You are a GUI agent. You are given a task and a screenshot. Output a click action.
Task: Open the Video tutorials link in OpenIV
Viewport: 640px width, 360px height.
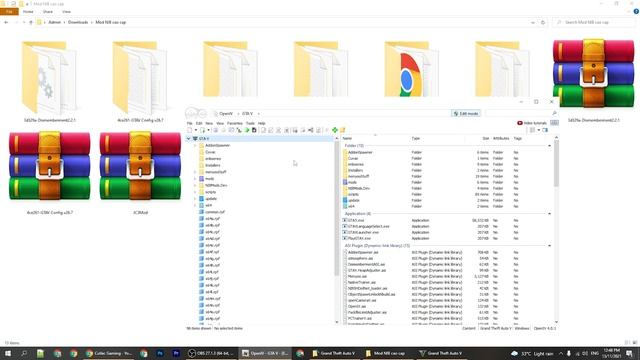(532, 123)
